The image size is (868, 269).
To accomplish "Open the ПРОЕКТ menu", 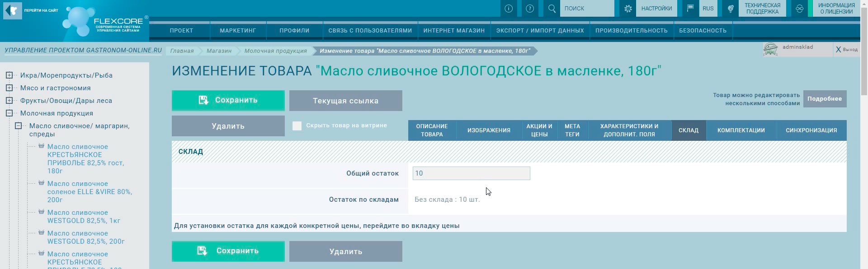I will (x=182, y=31).
